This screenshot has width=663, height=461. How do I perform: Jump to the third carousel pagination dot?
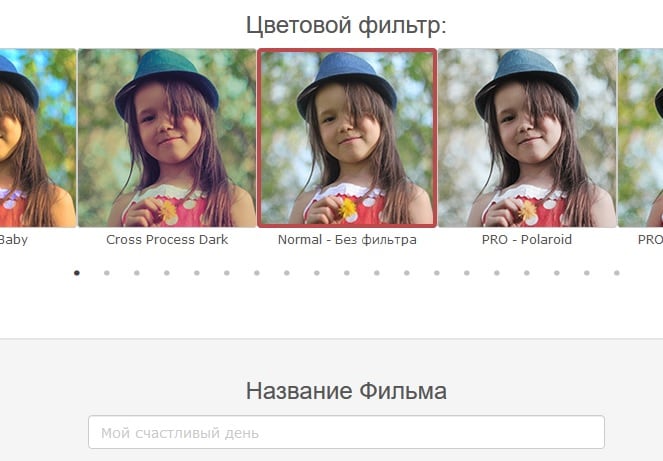tap(137, 273)
